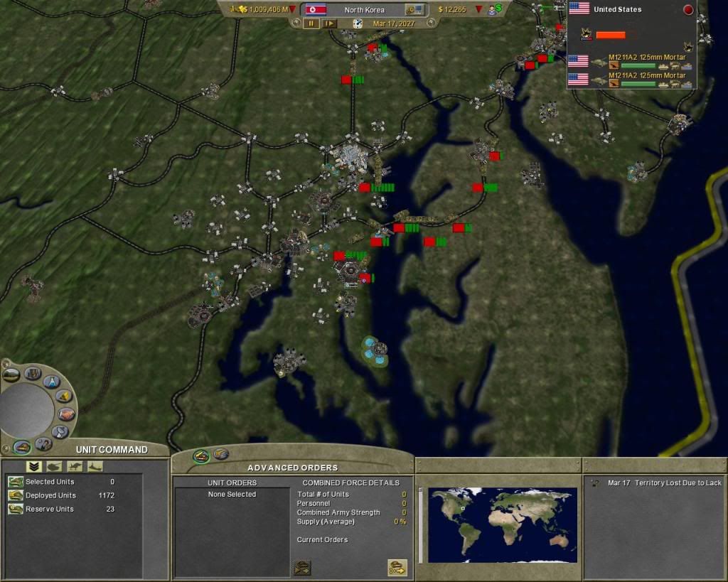Click the Deployed Units row icon

[x=16, y=495]
